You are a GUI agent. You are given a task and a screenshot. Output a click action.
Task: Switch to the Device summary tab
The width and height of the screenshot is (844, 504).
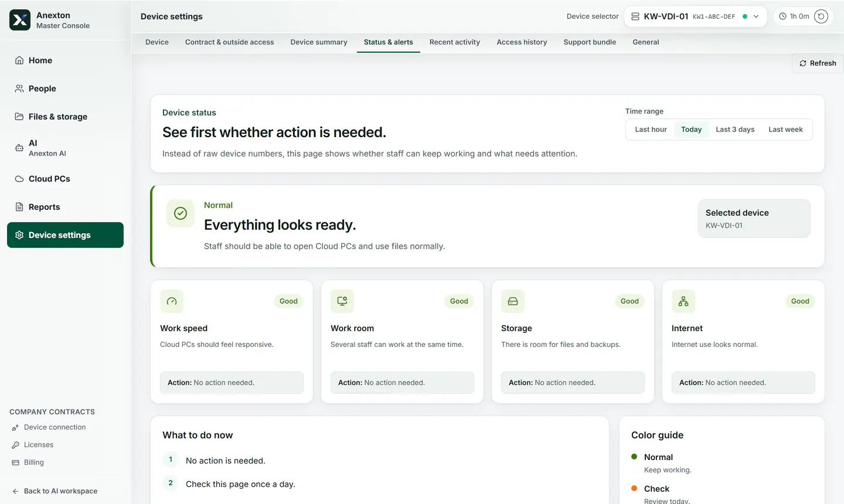coord(319,42)
